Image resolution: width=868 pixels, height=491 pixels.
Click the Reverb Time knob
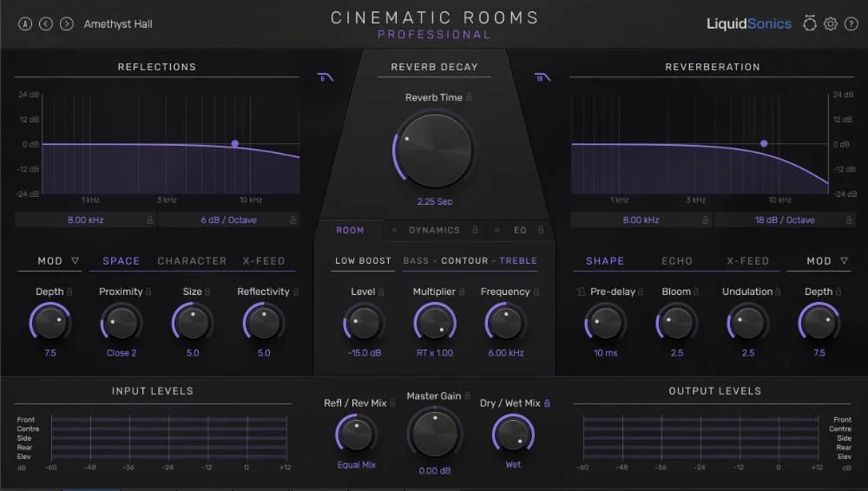435,151
